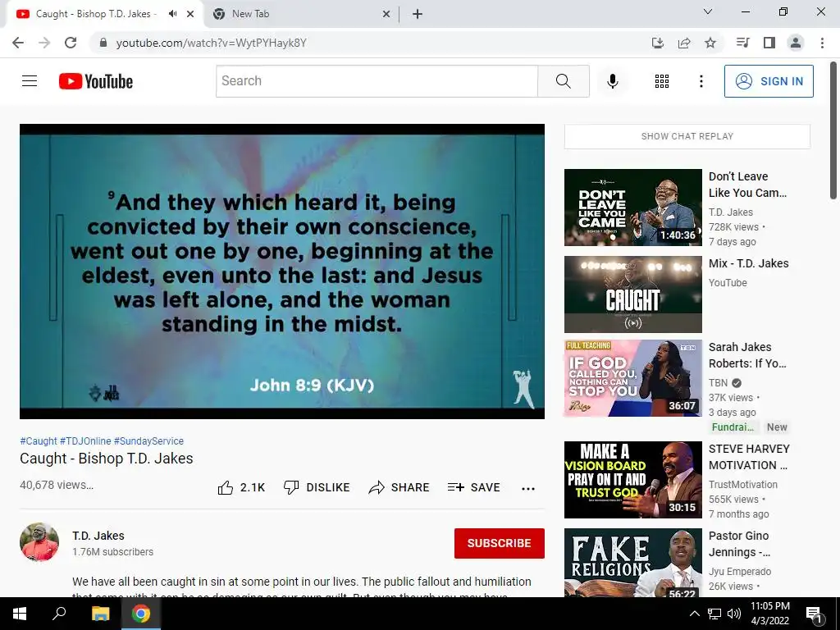The height and width of the screenshot is (630, 840).
Task: Open Fake Religions video thumbnail
Action: tap(632, 563)
